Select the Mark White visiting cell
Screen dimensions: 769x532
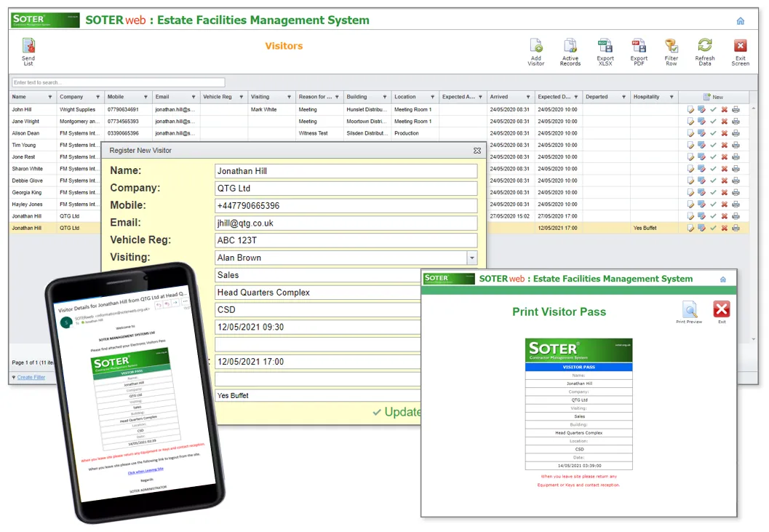(x=271, y=109)
